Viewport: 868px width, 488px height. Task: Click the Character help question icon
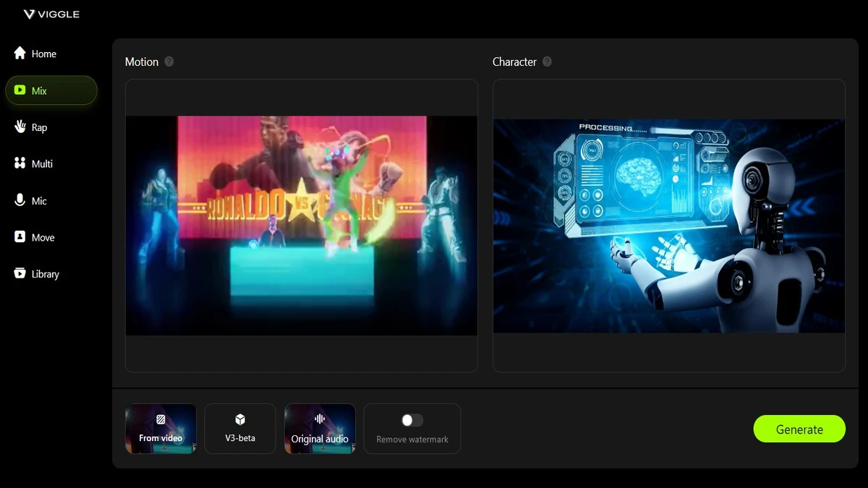click(x=547, y=61)
